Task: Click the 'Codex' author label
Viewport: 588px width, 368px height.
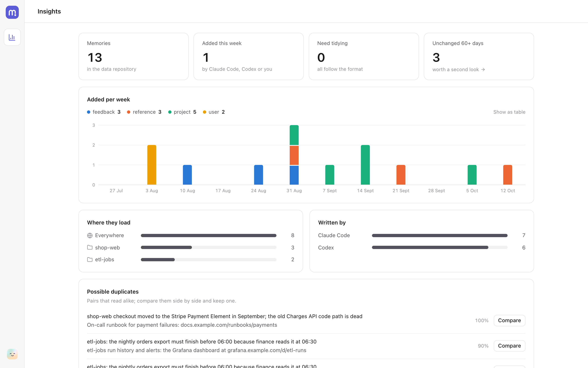Action: [326, 248]
